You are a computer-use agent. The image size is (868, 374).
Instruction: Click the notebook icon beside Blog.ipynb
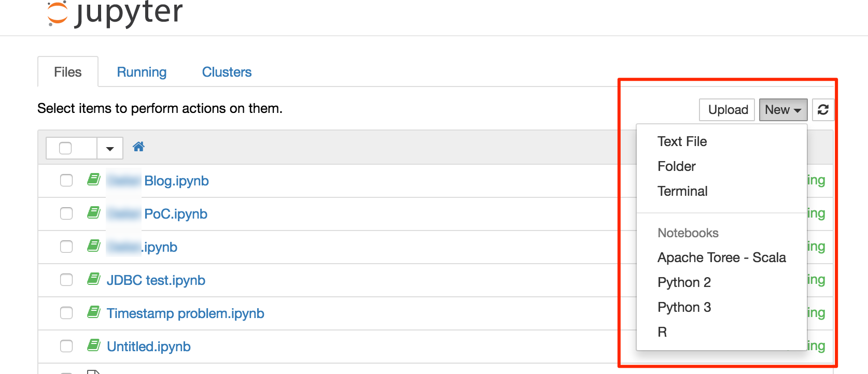pos(94,180)
